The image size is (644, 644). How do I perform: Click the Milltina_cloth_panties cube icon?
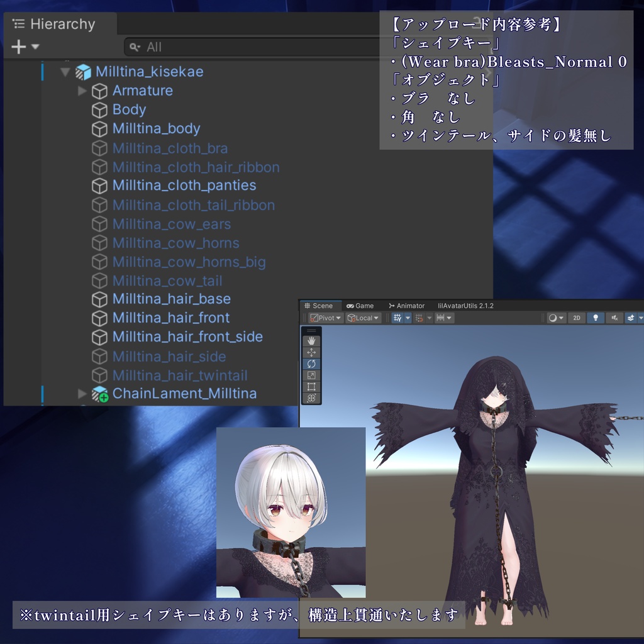(99, 186)
